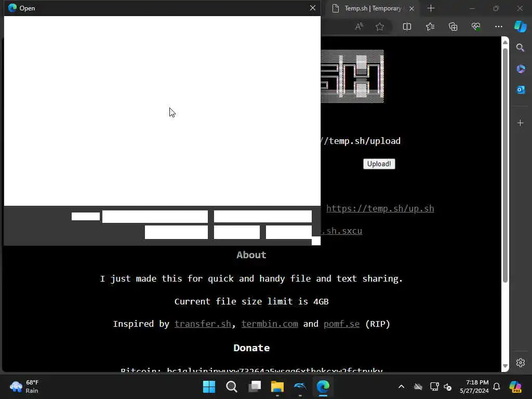Open the display network tray icon

point(434,387)
